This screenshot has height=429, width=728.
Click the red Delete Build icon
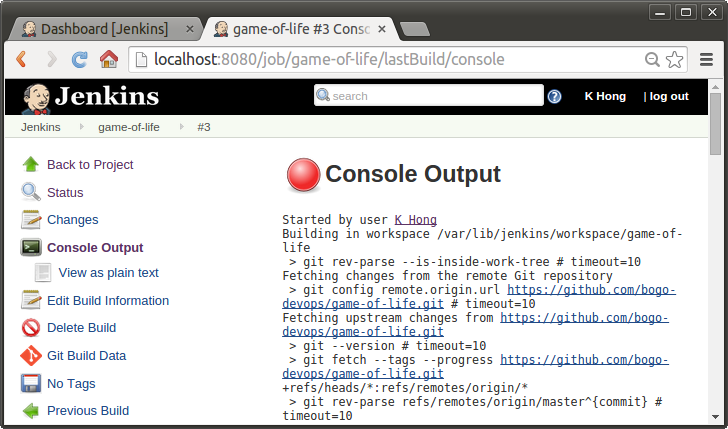31,328
